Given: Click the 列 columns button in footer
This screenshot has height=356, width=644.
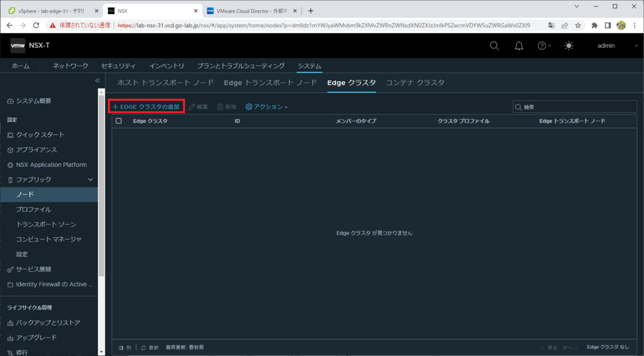Looking at the screenshot, I should (x=125, y=348).
